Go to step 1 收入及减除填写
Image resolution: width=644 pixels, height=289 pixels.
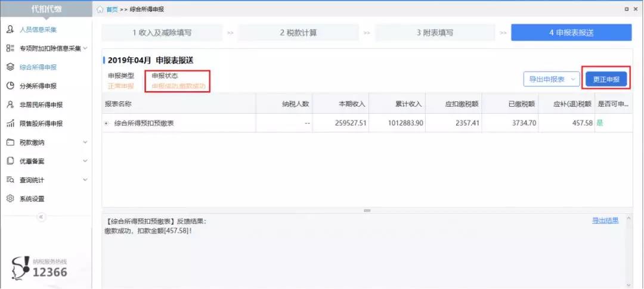coord(162,33)
